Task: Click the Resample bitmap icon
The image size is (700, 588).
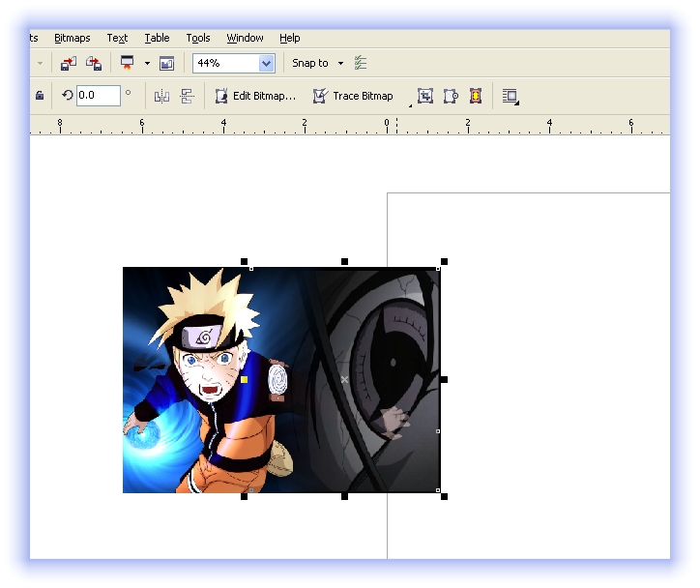Action: (451, 96)
